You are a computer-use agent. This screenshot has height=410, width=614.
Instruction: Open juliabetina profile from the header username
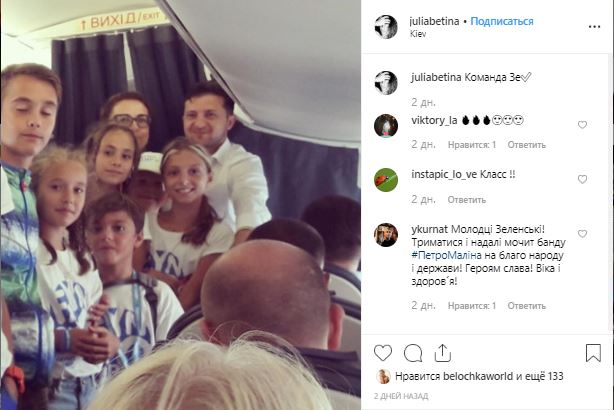click(x=434, y=21)
